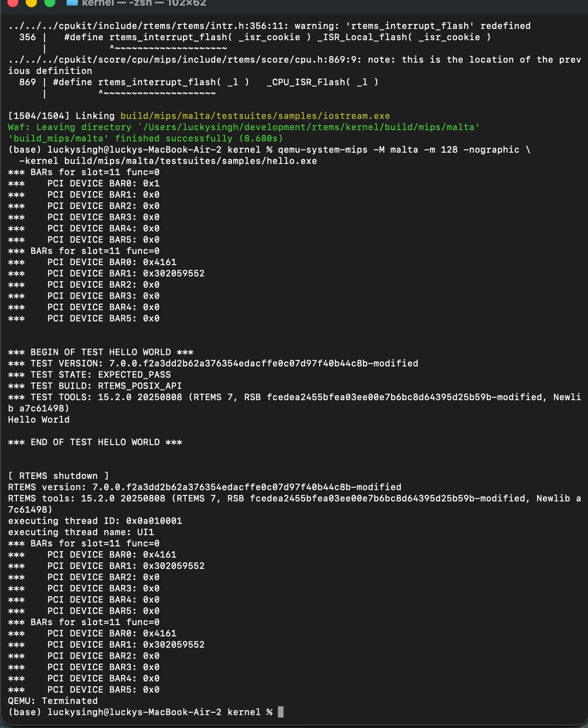Click the yellow minimize window button
The width and height of the screenshot is (588, 728).
(31, 2)
